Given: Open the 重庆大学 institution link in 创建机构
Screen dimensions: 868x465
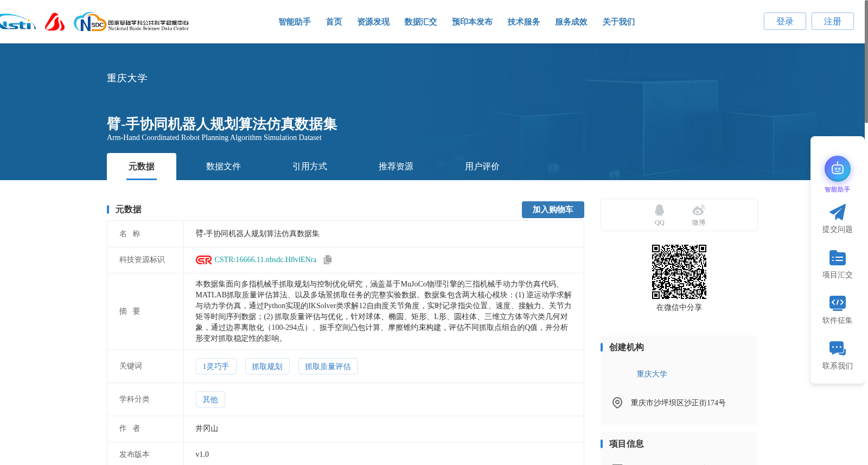Looking at the screenshot, I should coord(652,374).
